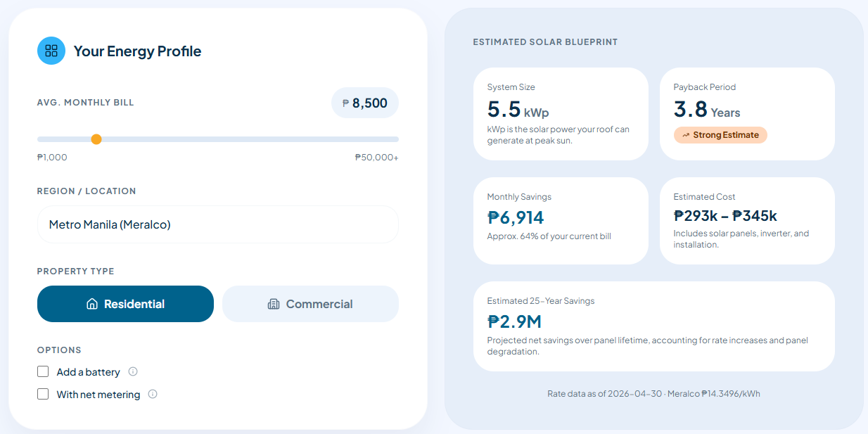Enable the Add a battery checkbox
The width and height of the screenshot is (868, 434).
[43, 371]
